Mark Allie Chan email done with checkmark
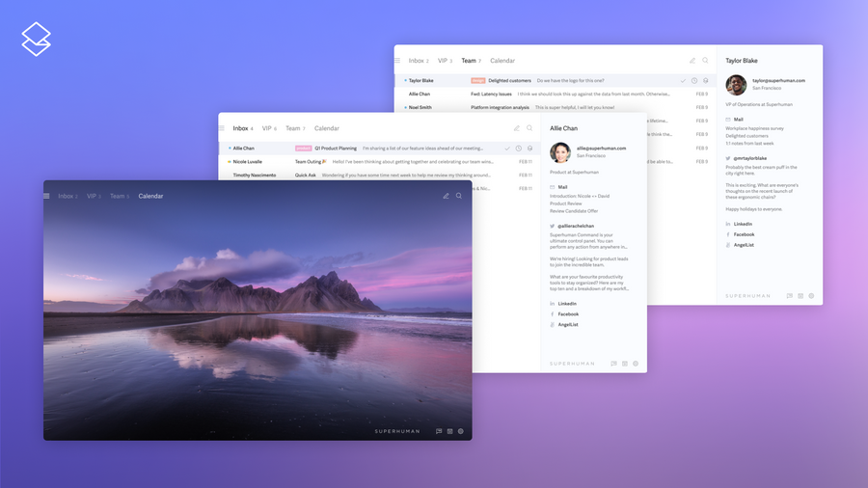Image resolution: width=868 pixels, height=488 pixels. click(x=507, y=149)
